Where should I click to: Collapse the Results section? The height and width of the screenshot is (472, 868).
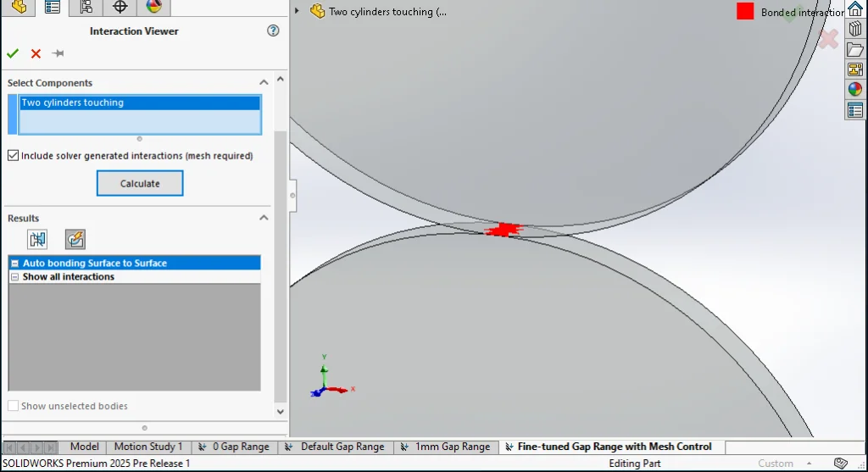point(264,218)
